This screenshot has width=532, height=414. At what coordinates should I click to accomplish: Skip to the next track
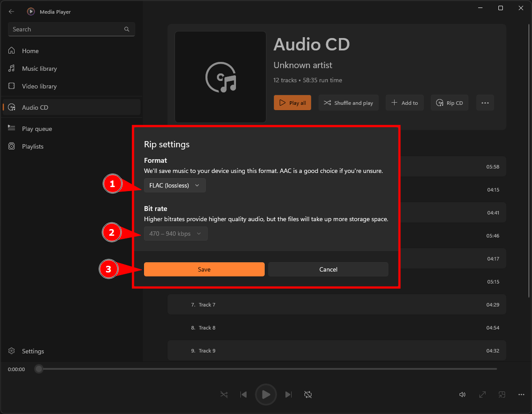point(289,394)
